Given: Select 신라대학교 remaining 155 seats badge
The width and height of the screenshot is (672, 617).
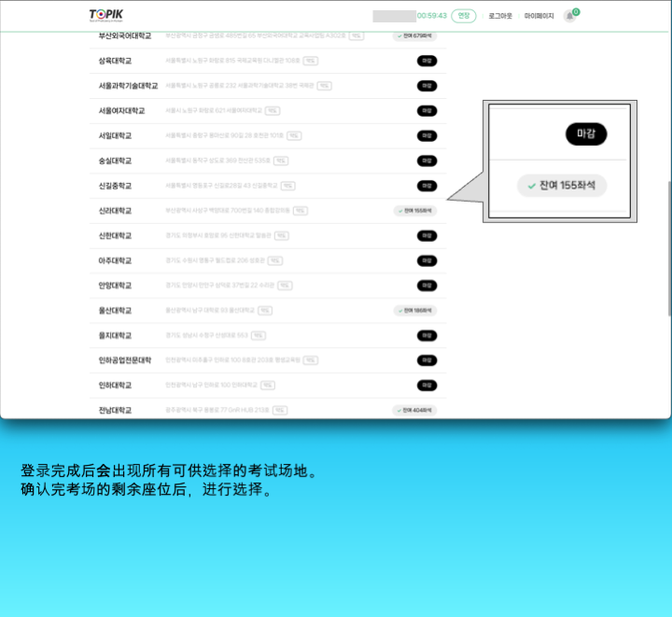Looking at the screenshot, I should pyautogui.click(x=414, y=211).
